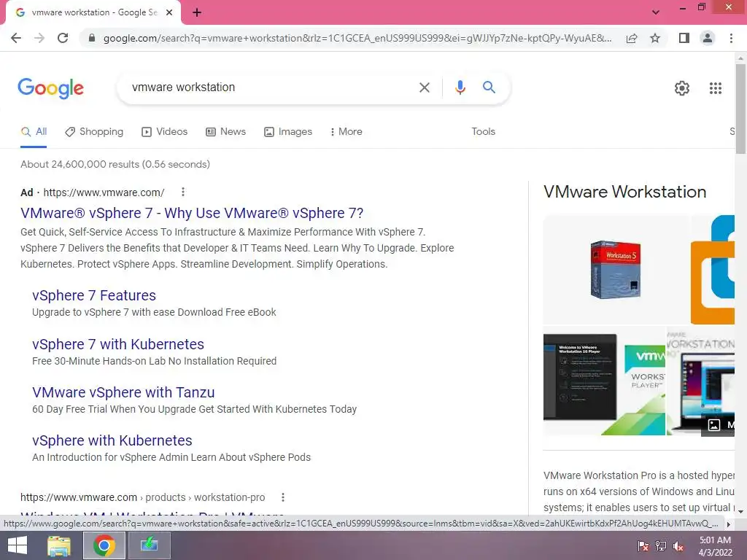Clear the search box with X

pyautogui.click(x=424, y=87)
